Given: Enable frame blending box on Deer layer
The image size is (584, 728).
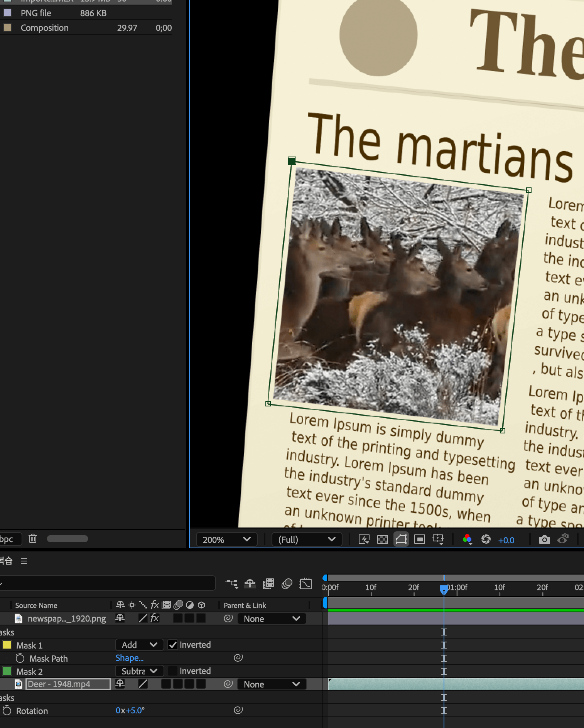Looking at the screenshot, I should coord(166,684).
